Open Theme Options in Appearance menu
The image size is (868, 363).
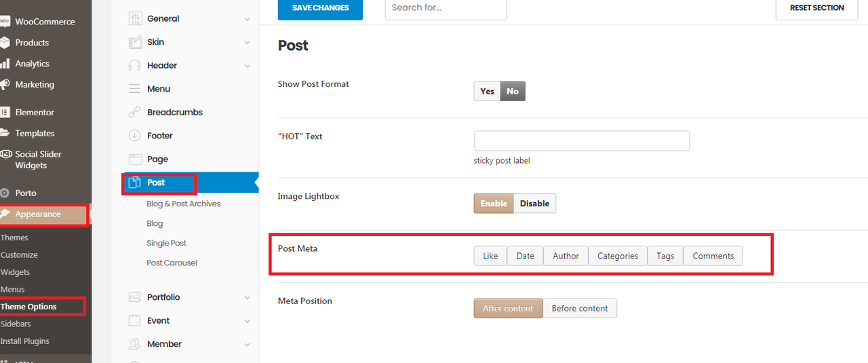(x=28, y=307)
